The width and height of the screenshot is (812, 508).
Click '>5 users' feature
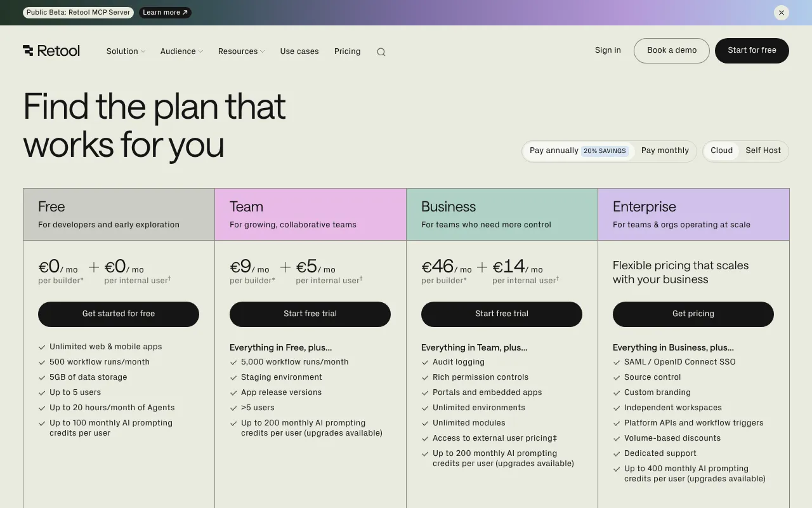[258, 408]
